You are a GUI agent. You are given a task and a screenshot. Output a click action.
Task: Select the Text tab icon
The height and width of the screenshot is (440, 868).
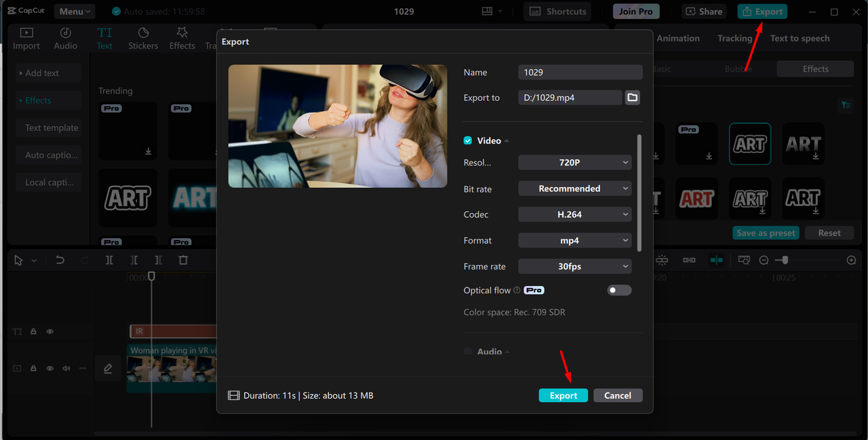[x=104, y=33]
